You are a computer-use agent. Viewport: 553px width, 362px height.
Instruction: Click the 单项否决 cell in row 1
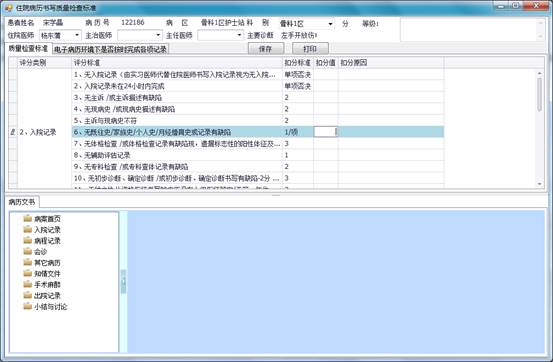tap(298, 74)
